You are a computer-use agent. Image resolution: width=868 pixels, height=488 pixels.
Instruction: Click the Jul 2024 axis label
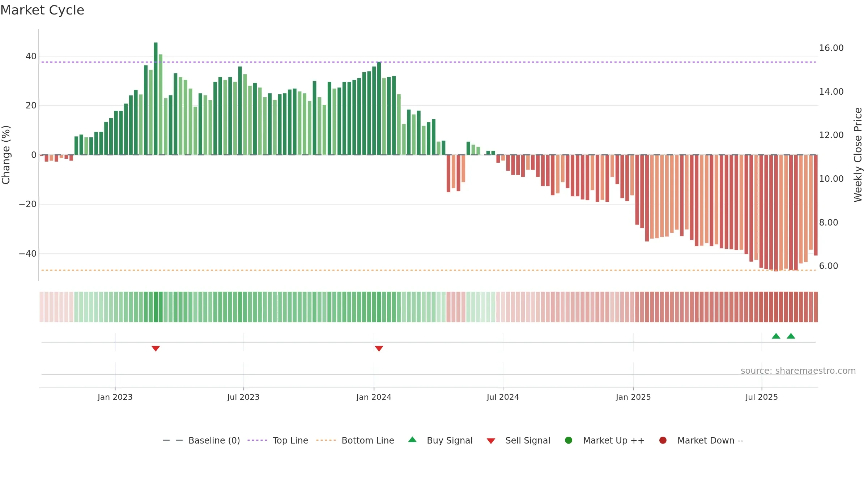pos(503,397)
